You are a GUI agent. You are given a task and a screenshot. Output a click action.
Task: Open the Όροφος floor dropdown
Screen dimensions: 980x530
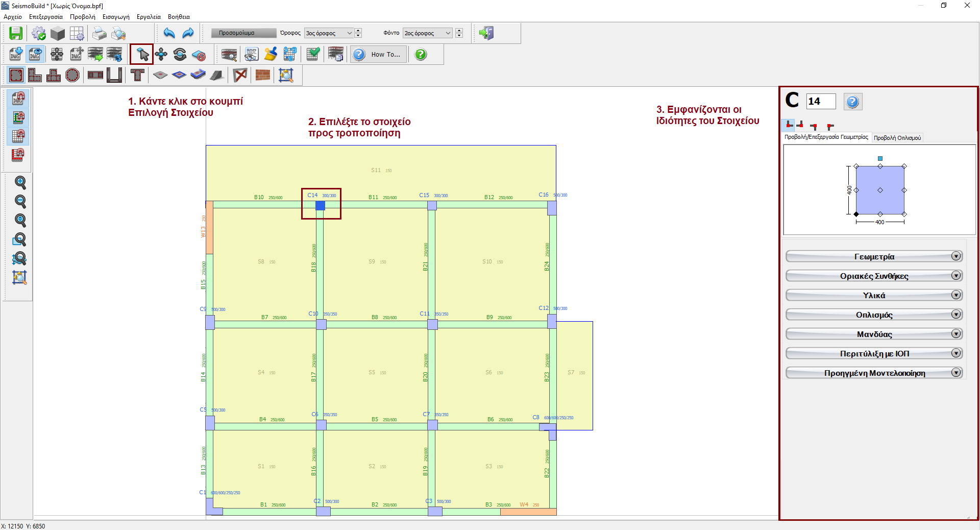pyautogui.click(x=329, y=33)
